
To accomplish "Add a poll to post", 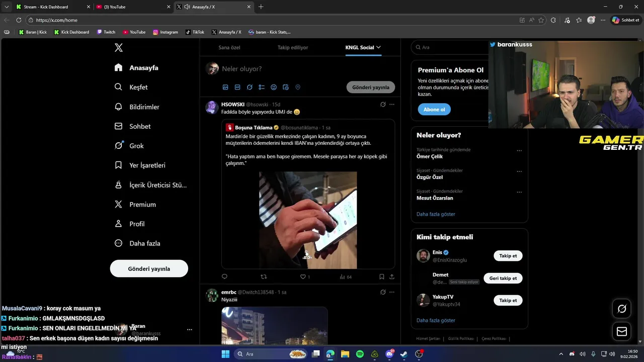I will click(262, 87).
